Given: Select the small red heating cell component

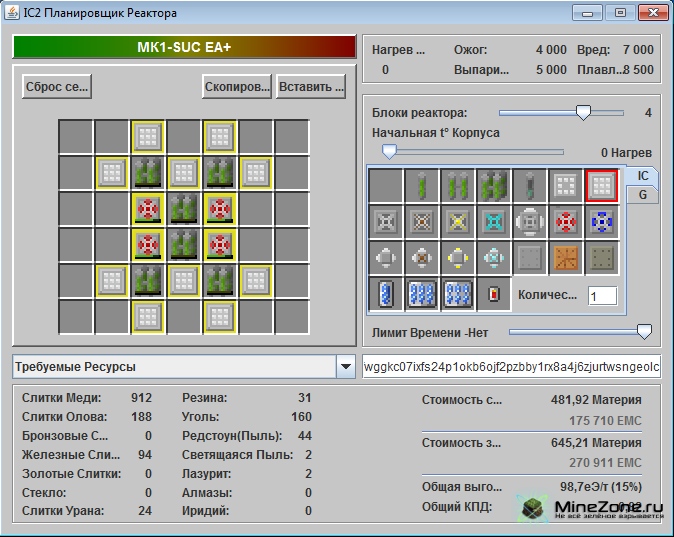Looking at the screenshot, I should 494,294.
